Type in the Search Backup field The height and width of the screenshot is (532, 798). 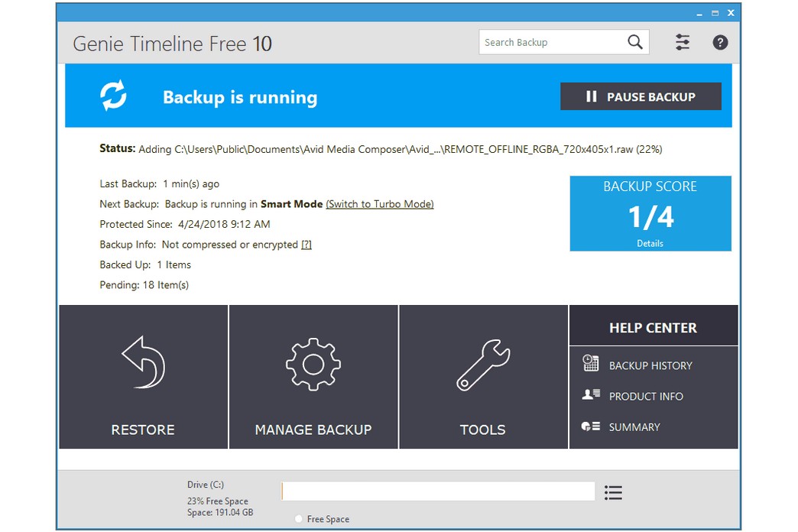coord(552,43)
